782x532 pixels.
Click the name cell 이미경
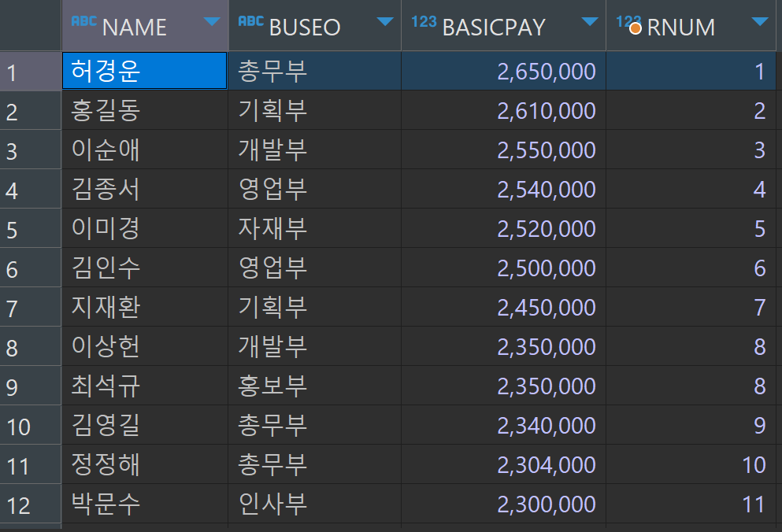(145, 229)
